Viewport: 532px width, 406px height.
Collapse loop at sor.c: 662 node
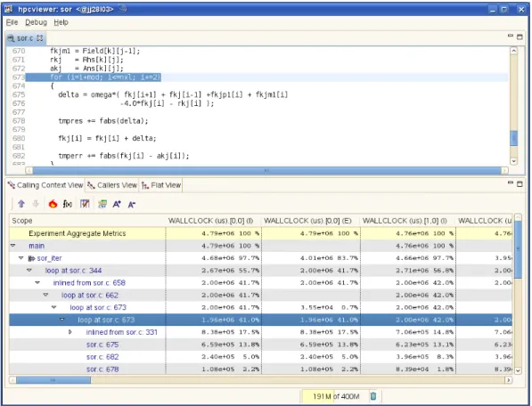tap(45, 295)
